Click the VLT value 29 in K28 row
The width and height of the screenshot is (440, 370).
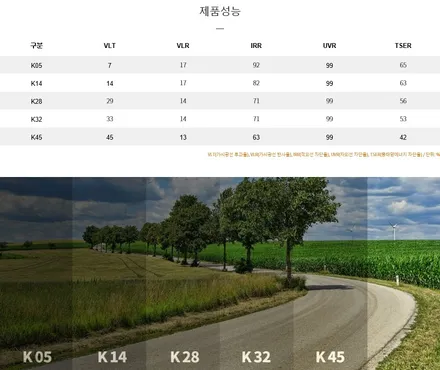pyautogui.click(x=110, y=101)
